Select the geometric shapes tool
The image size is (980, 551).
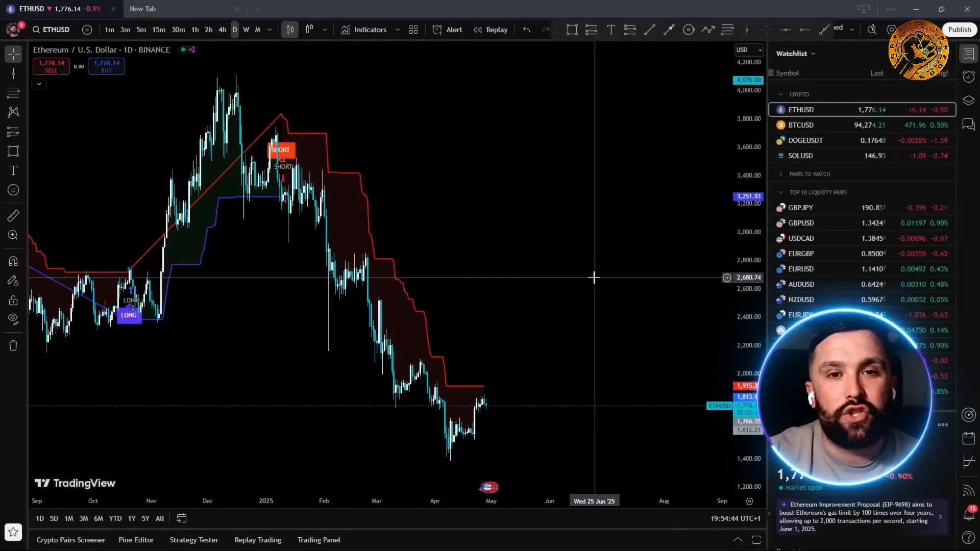point(13,151)
